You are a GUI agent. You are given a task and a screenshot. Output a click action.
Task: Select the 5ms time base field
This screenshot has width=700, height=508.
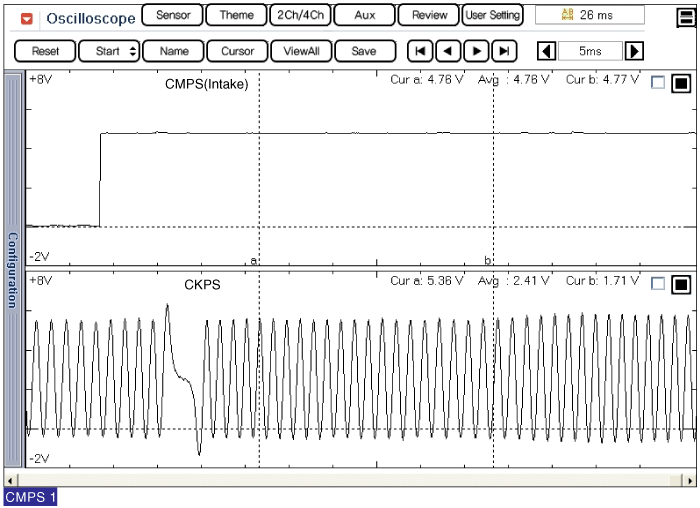pos(590,51)
